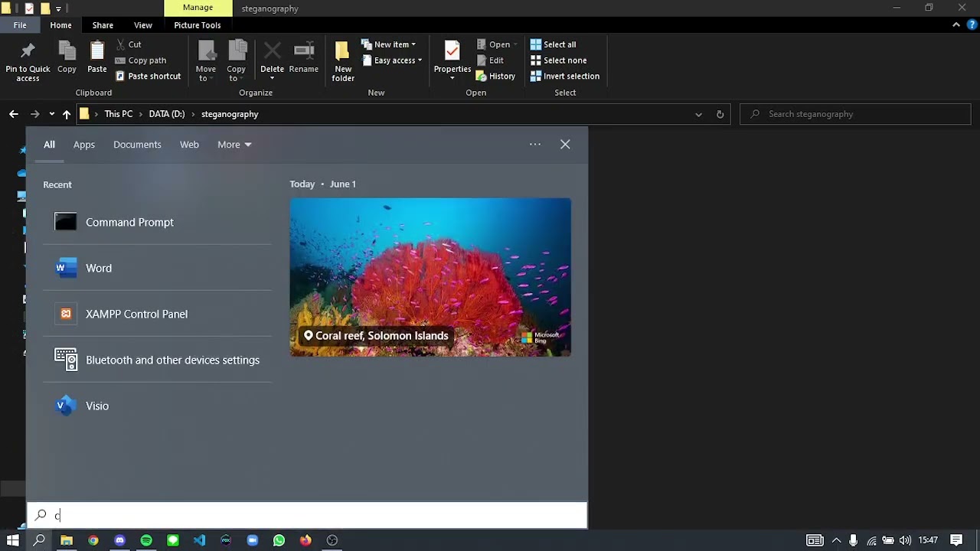Open Bluetooth and other devices settings
Screen dimensions: 980x551
pyautogui.click(x=172, y=360)
